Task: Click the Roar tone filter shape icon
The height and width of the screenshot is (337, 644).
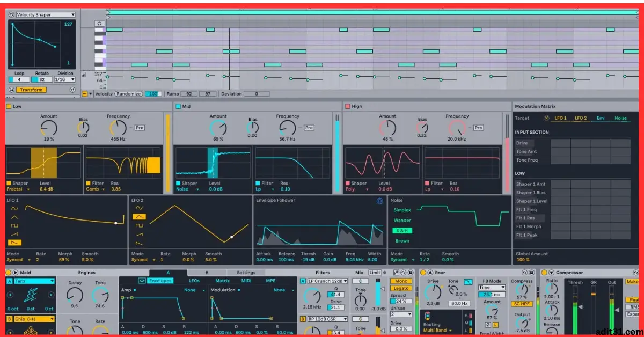Action: tap(468, 281)
